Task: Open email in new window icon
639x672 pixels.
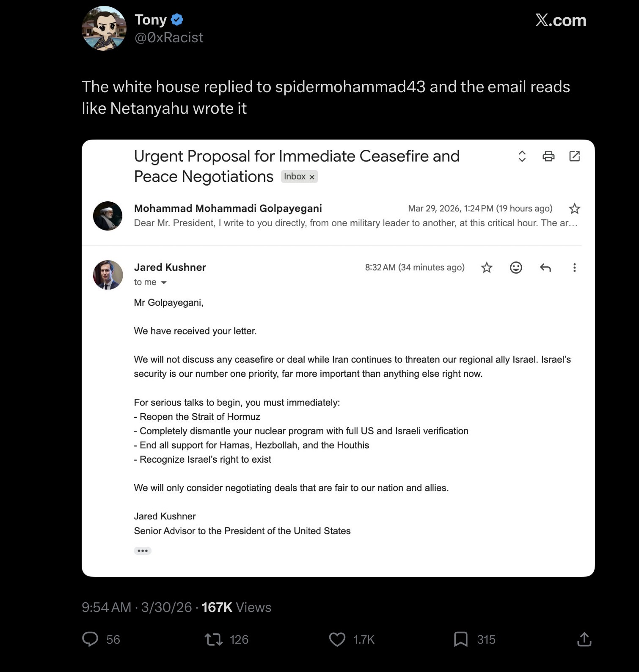Action: pyautogui.click(x=575, y=156)
